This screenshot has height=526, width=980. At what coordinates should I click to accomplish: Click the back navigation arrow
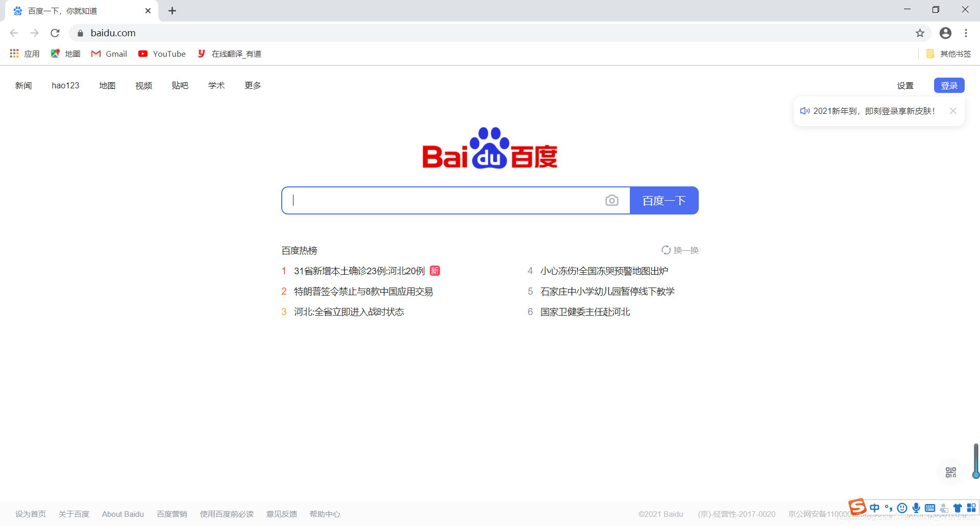14,33
